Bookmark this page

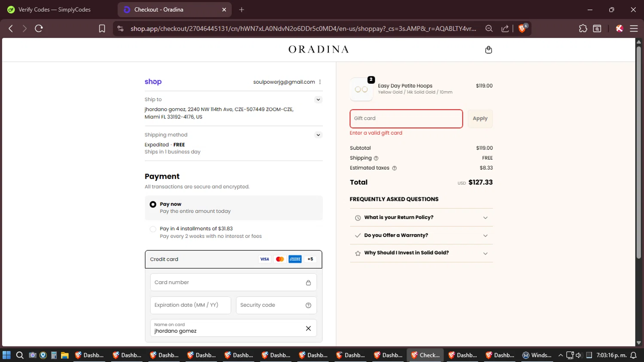102,28
